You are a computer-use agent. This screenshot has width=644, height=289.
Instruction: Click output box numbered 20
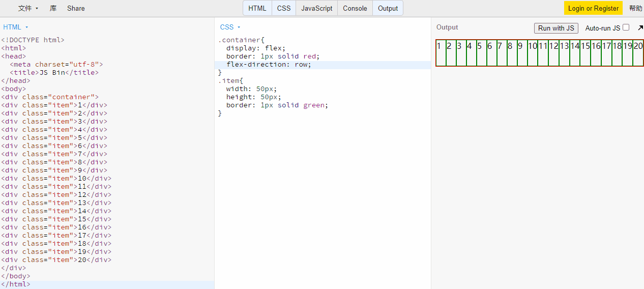[638, 53]
